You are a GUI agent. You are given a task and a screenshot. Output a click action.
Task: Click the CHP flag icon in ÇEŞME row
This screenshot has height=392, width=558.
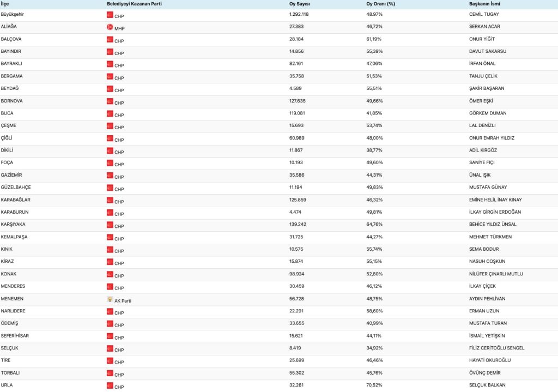(110, 126)
